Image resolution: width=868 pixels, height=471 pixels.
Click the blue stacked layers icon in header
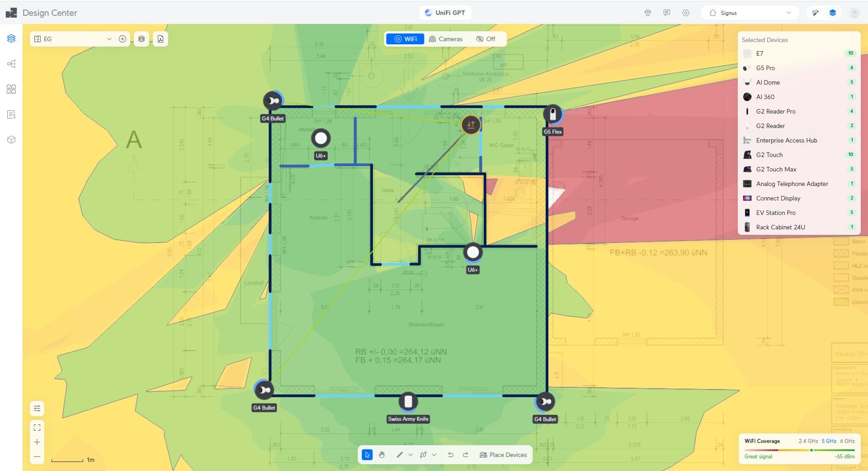point(833,13)
